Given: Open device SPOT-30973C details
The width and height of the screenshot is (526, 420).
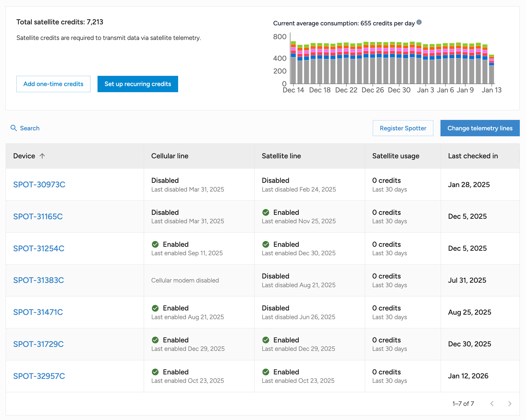Looking at the screenshot, I should tap(39, 184).
